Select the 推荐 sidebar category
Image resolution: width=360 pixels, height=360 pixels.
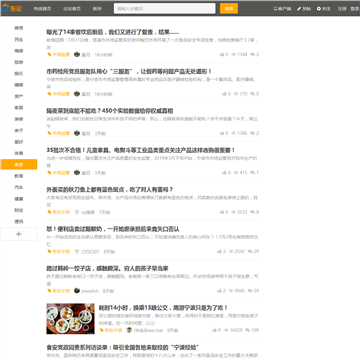19,28
